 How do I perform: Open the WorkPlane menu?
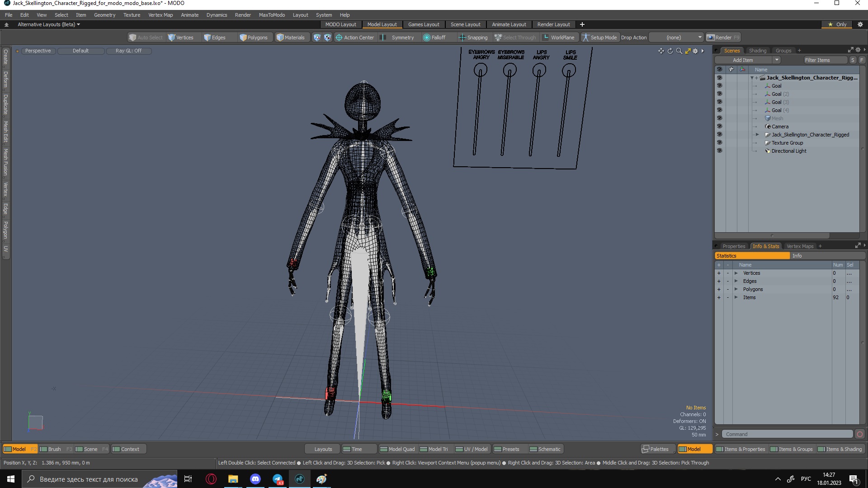click(559, 38)
